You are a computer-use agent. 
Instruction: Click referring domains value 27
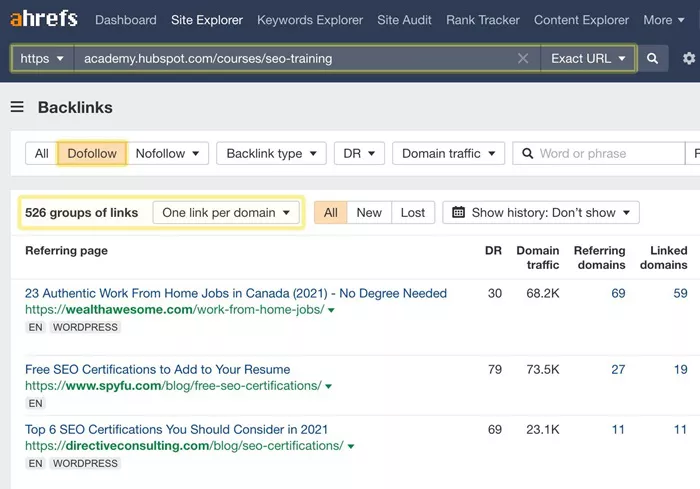[618, 369]
